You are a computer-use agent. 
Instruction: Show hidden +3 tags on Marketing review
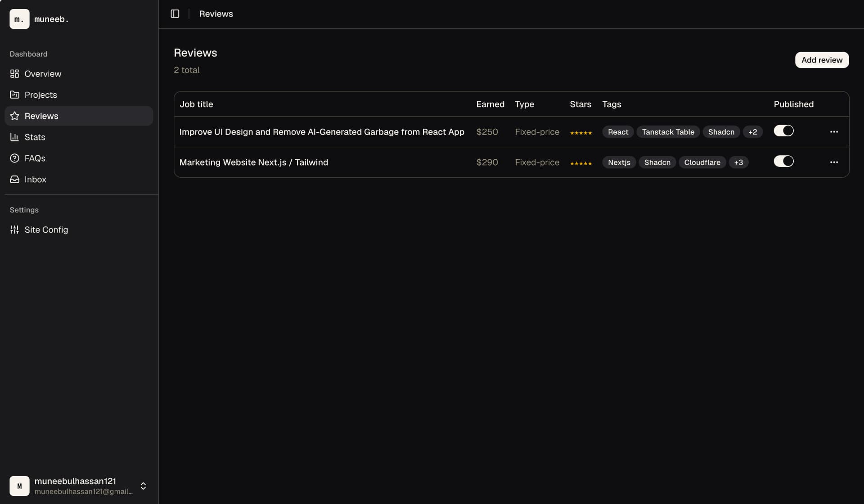(738, 162)
